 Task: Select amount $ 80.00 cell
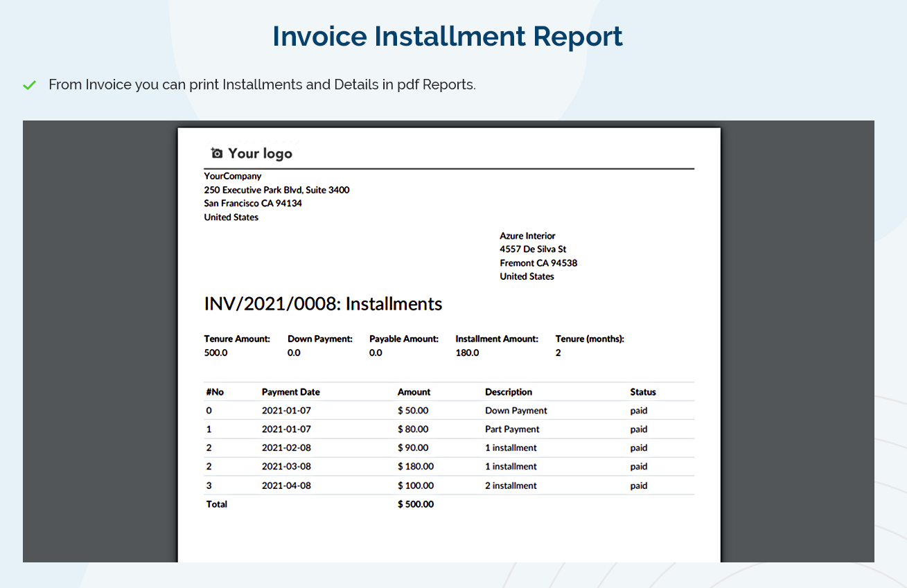(413, 429)
